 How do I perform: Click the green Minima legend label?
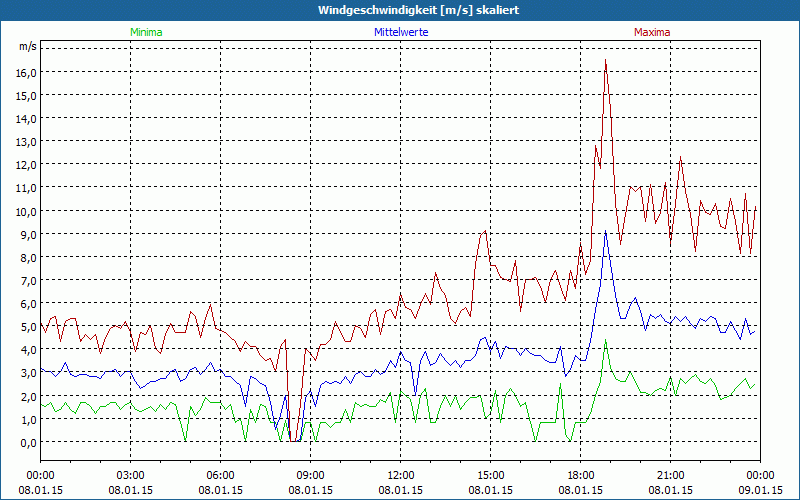point(145,32)
